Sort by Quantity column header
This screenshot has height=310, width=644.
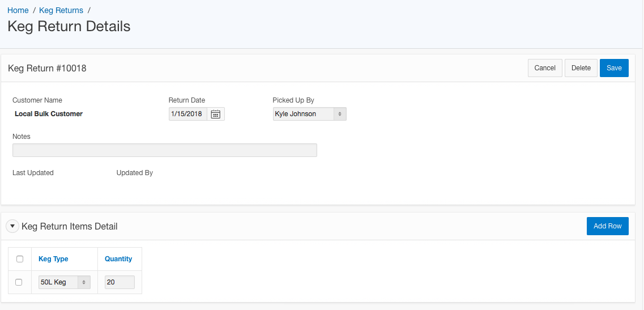[x=118, y=259]
